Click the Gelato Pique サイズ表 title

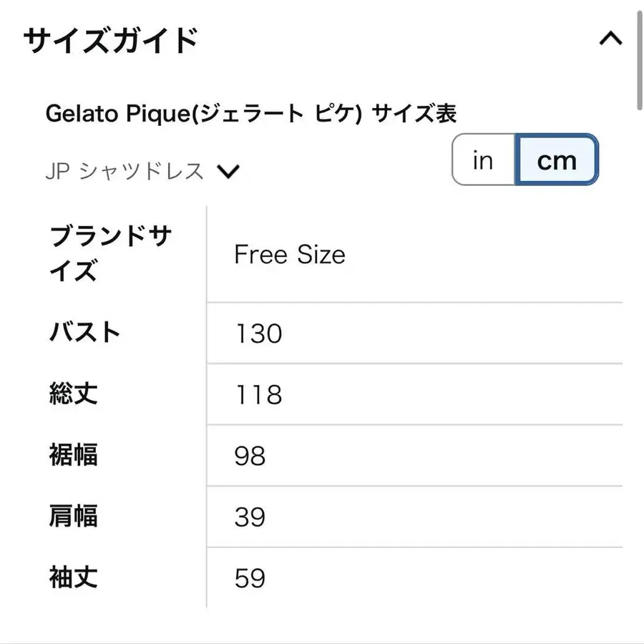click(250, 113)
